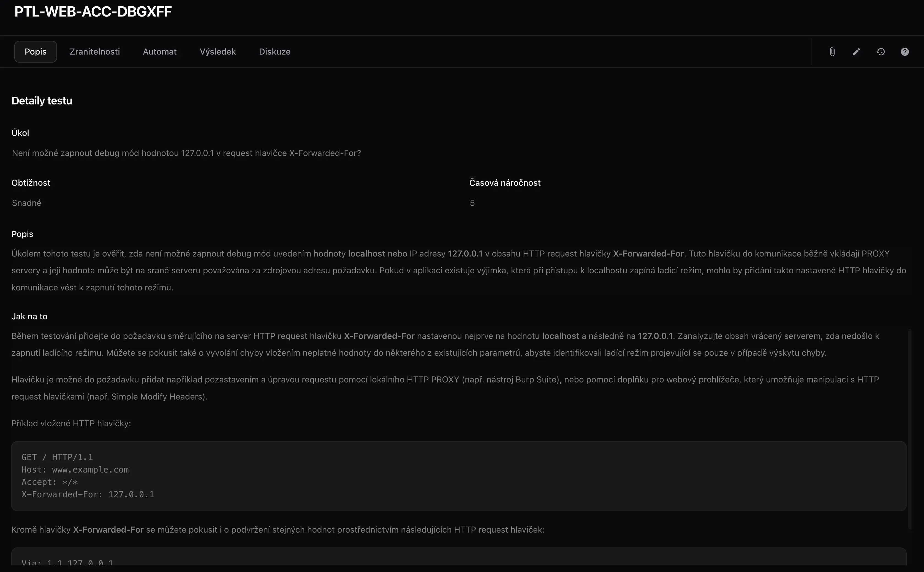924x572 pixels.
Task: Click the X-Forwarded-For: 127.0.0.1 code line
Action: click(x=88, y=495)
